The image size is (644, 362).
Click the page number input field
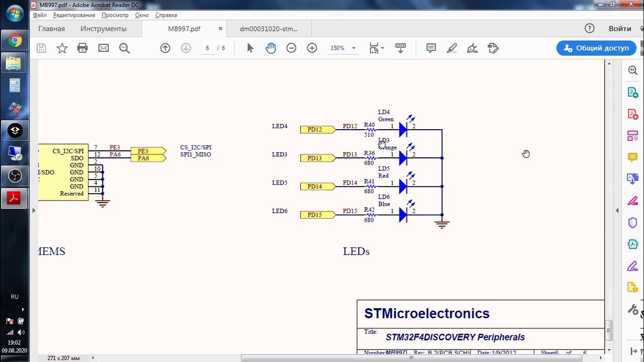coord(207,48)
